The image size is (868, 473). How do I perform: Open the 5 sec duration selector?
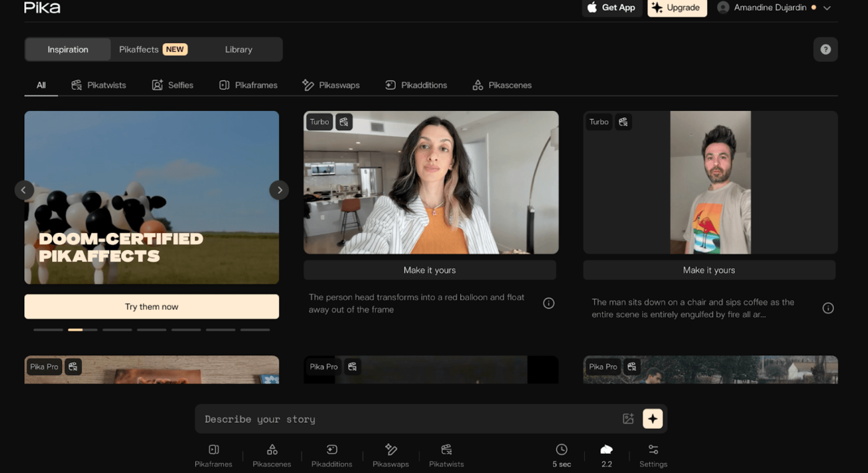561,456
